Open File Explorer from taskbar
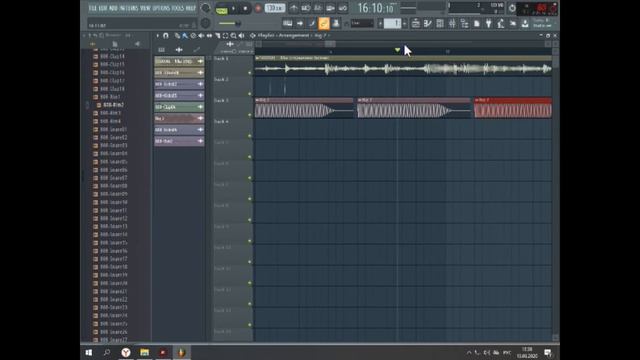The image size is (640, 360). (x=144, y=352)
